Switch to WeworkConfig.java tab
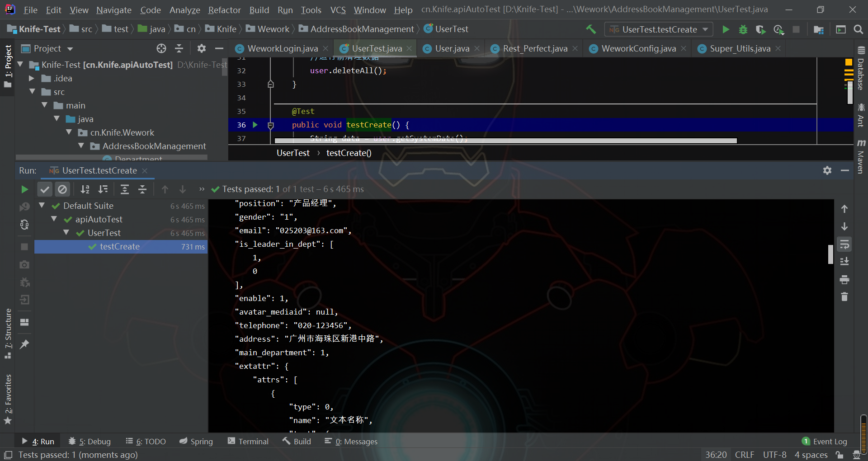 pos(638,48)
